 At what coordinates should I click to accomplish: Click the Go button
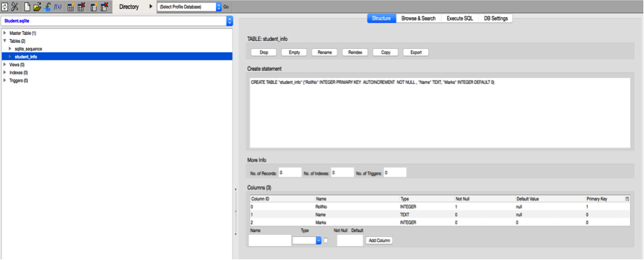226,7
